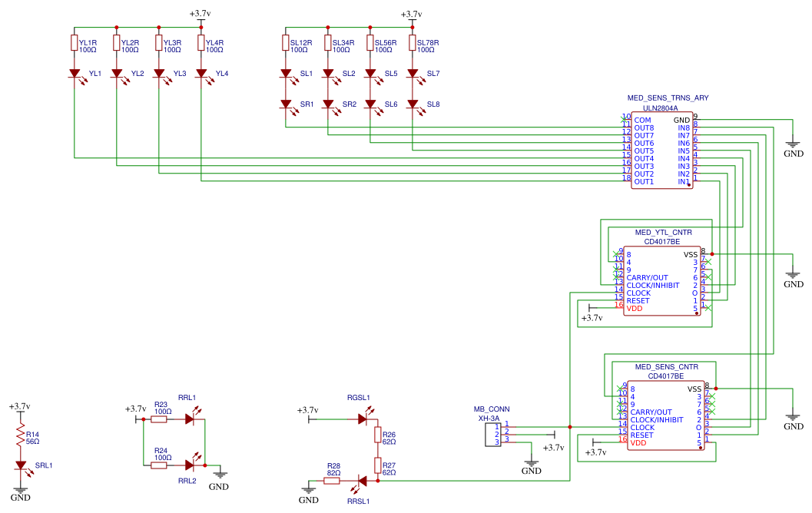This screenshot has height=513, width=812.
Task: Click the ULN2804A chip name
Action: pyautogui.click(x=660, y=109)
